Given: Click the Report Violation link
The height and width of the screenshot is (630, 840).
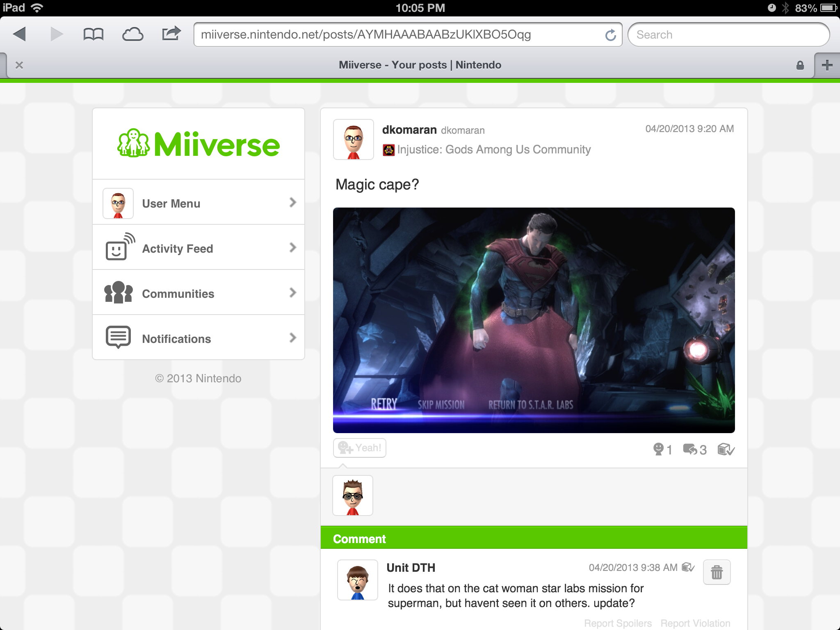Looking at the screenshot, I should tap(695, 623).
